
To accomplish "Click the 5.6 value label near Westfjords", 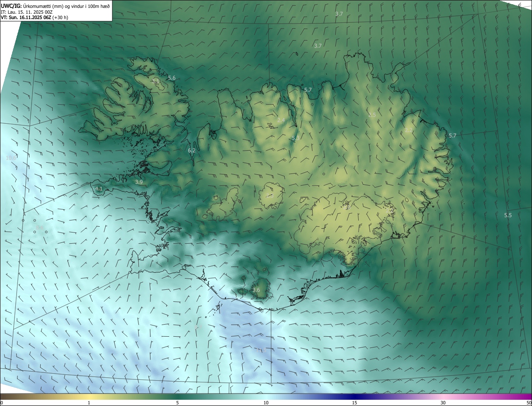I will 172,78.
